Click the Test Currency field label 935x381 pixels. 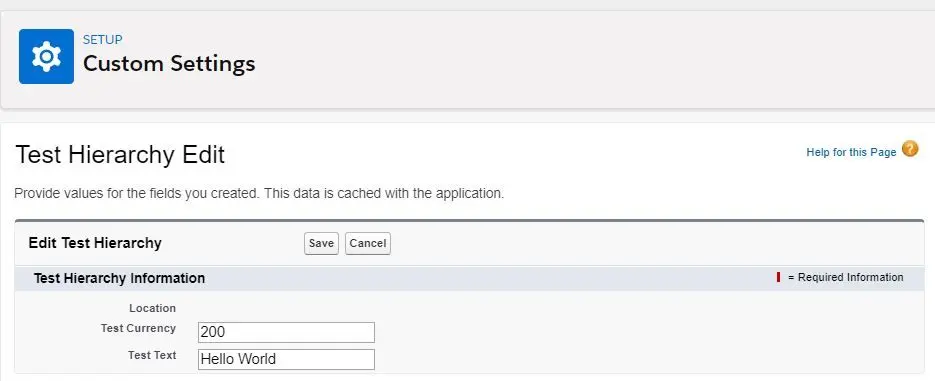[138, 328]
